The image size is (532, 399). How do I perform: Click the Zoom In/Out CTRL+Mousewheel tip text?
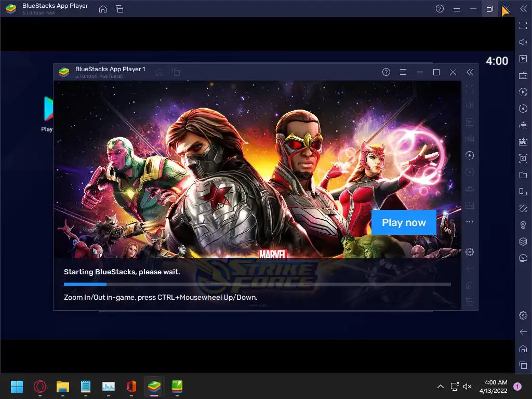(x=161, y=297)
